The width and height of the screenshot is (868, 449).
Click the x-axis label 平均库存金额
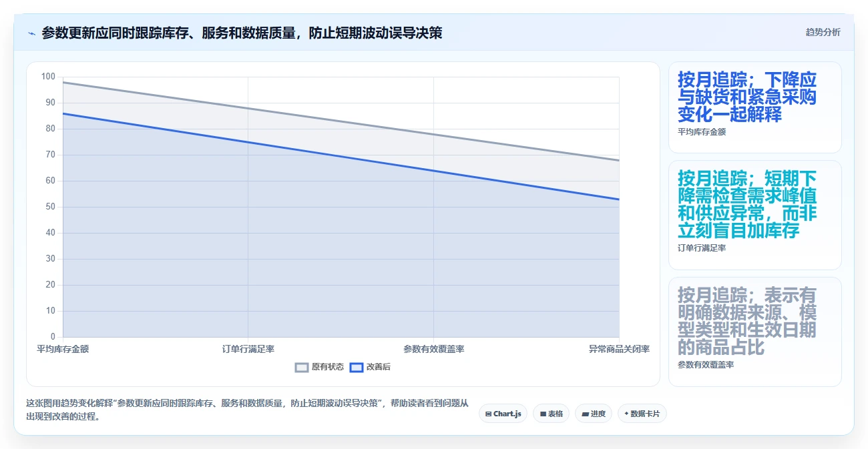[x=63, y=349]
